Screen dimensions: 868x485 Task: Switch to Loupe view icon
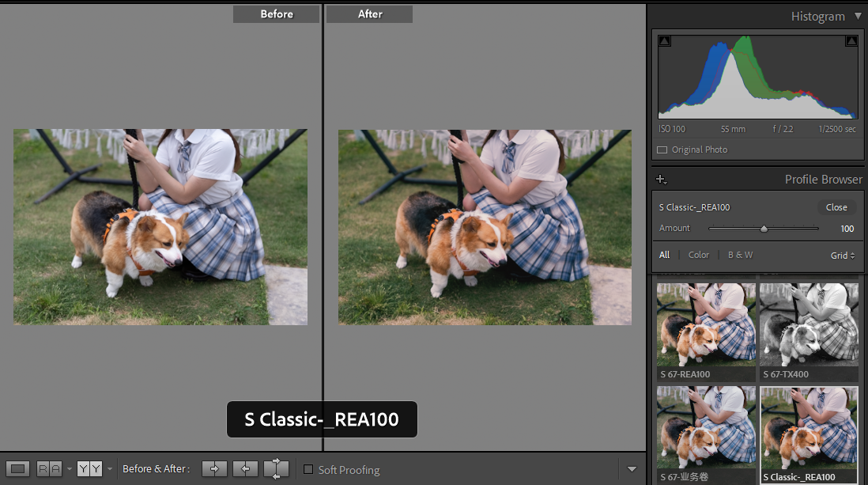click(18, 469)
